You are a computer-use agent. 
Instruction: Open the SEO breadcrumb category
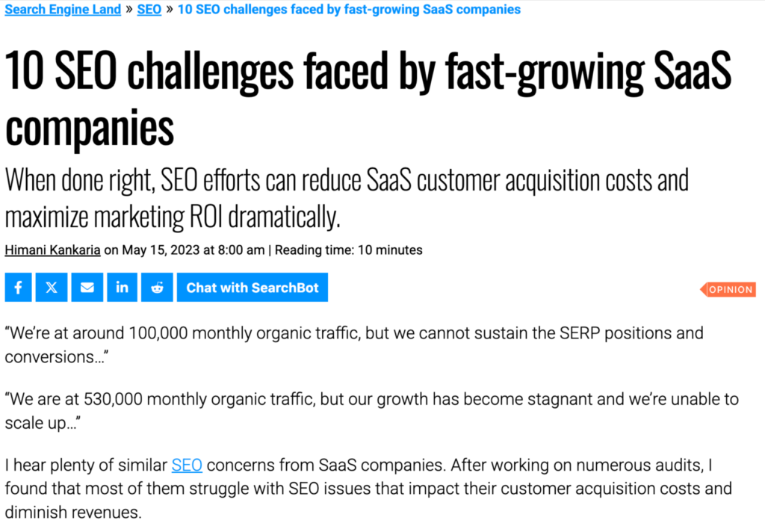click(149, 10)
